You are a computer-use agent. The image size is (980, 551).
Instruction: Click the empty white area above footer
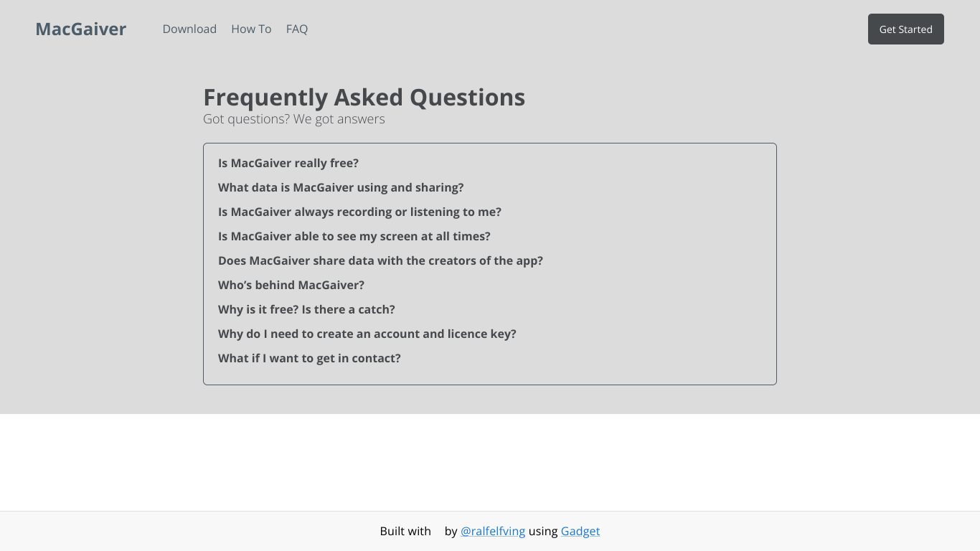coord(490,462)
